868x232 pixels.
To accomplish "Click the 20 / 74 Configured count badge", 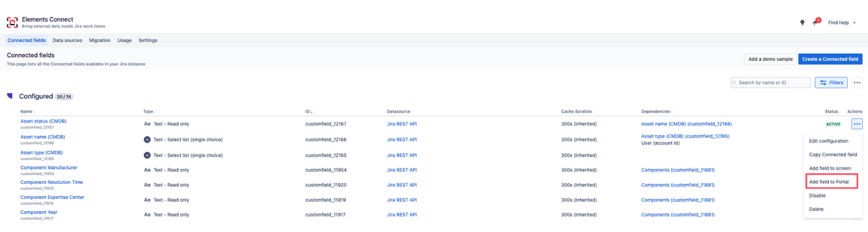I will point(64,96).
